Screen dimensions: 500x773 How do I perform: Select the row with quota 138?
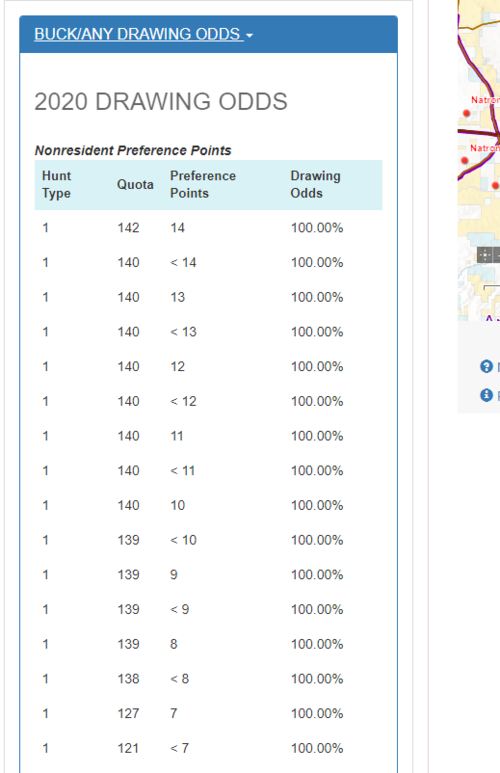(x=208, y=679)
